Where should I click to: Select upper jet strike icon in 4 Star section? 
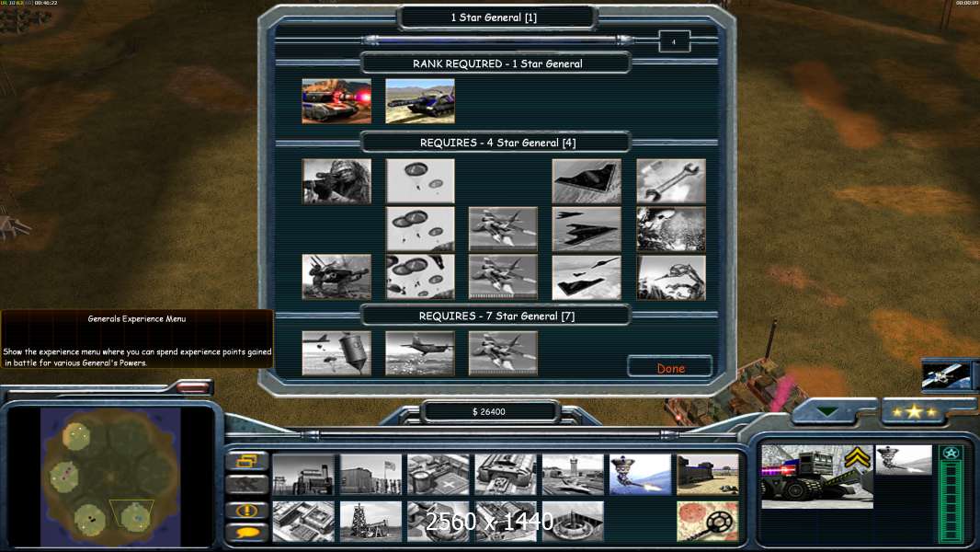click(x=503, y=229)
